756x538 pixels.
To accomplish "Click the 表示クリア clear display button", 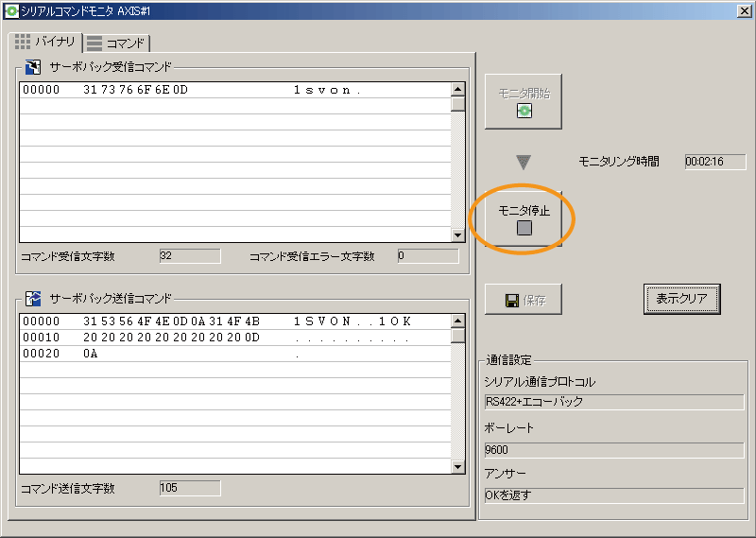I will point(681,299).
